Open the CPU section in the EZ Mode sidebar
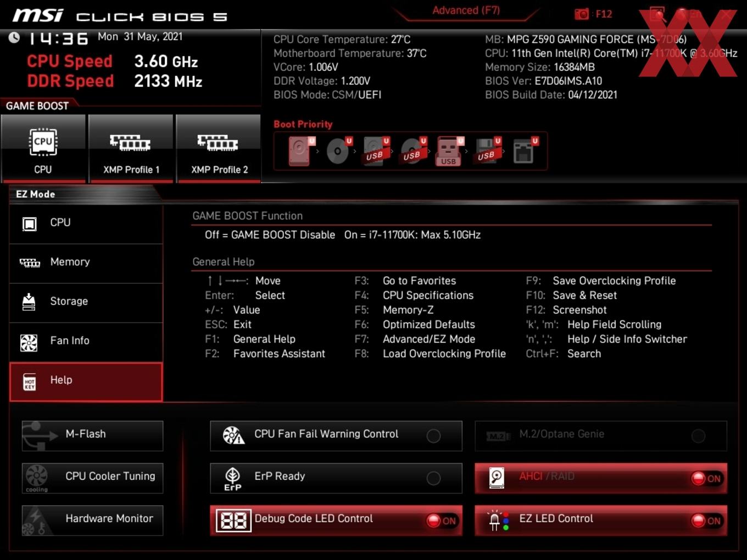Screen dimensions: 747x560 pyautogui.click(x=86, y=223)
